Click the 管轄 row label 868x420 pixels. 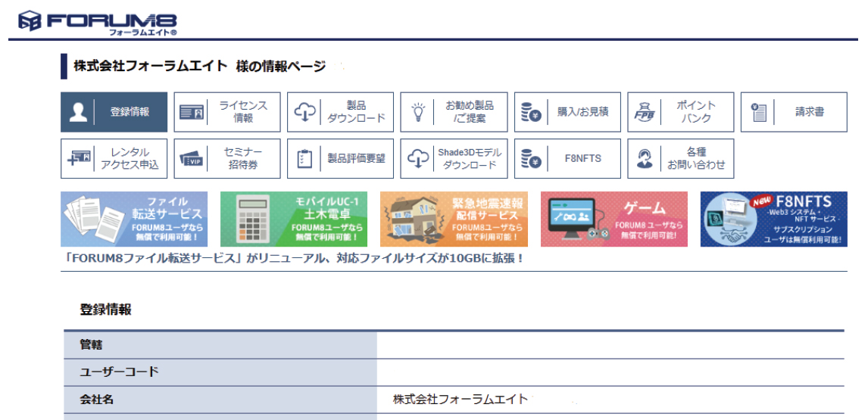(92, 345)
